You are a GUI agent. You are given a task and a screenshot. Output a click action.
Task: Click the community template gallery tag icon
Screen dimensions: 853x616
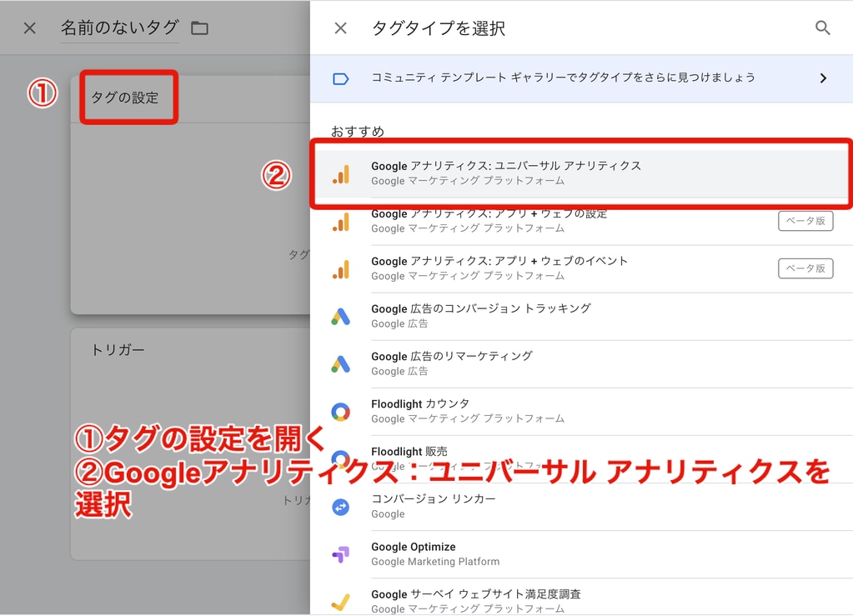tap(340, 78)
